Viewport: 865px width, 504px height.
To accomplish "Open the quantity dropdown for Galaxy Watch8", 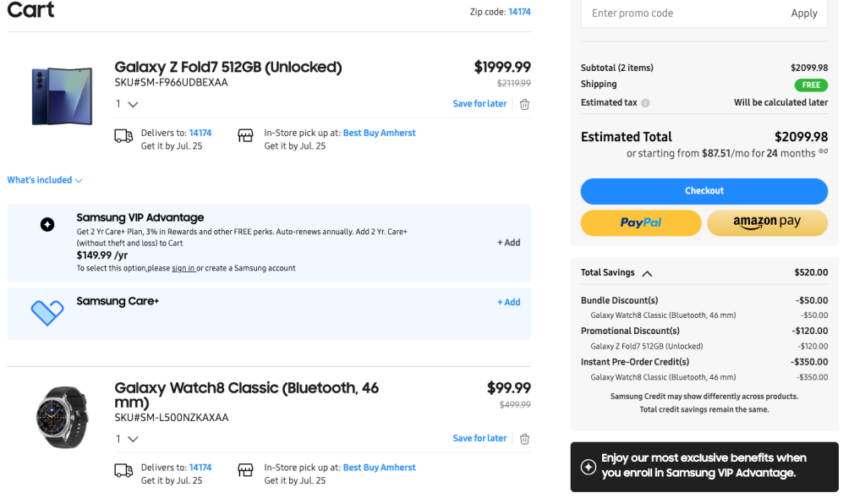I will pos(127,438).
